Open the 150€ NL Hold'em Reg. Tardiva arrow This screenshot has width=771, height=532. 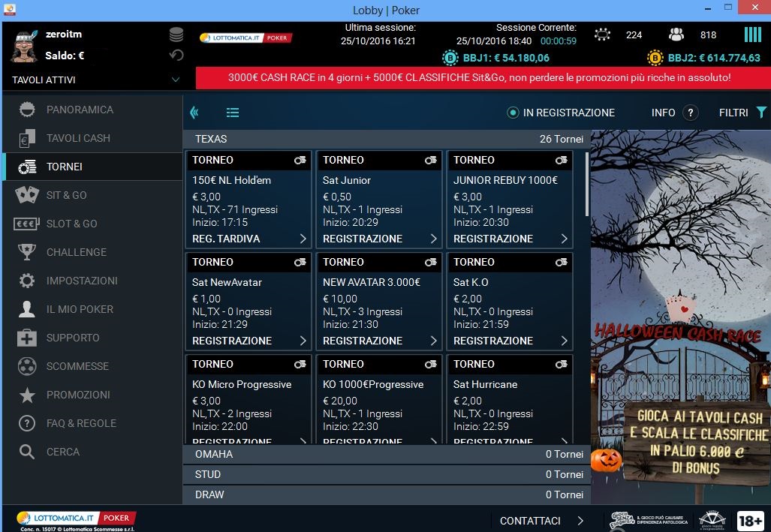click(x=303, y=239)
